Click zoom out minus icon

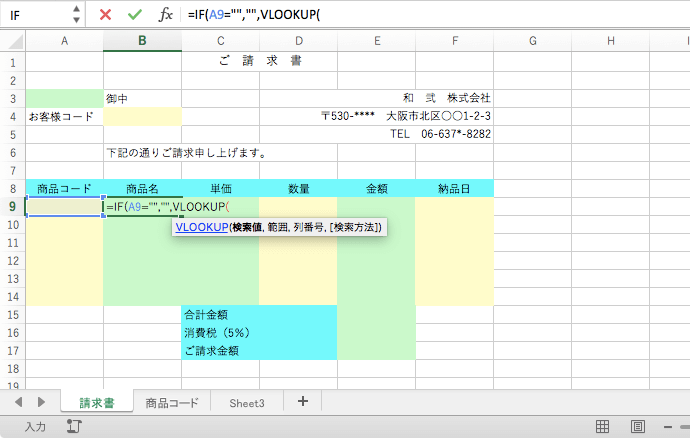(668, 427)
